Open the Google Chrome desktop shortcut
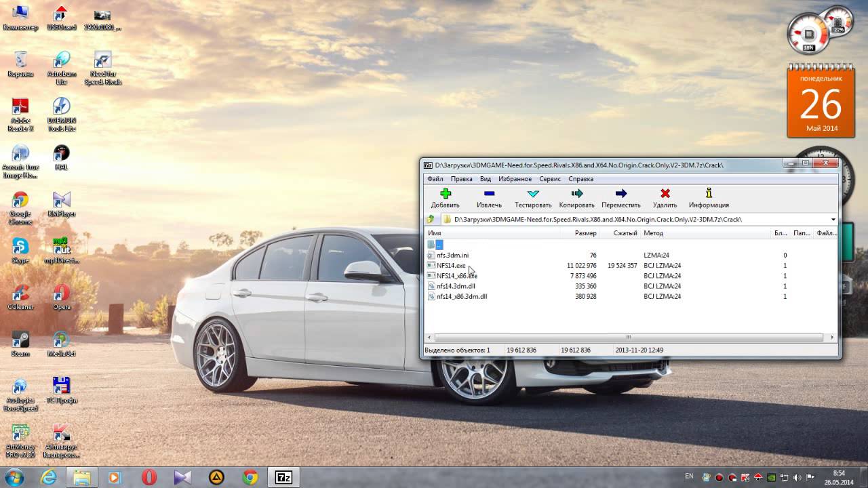This screenshot has width=868, height=488. 20,208
